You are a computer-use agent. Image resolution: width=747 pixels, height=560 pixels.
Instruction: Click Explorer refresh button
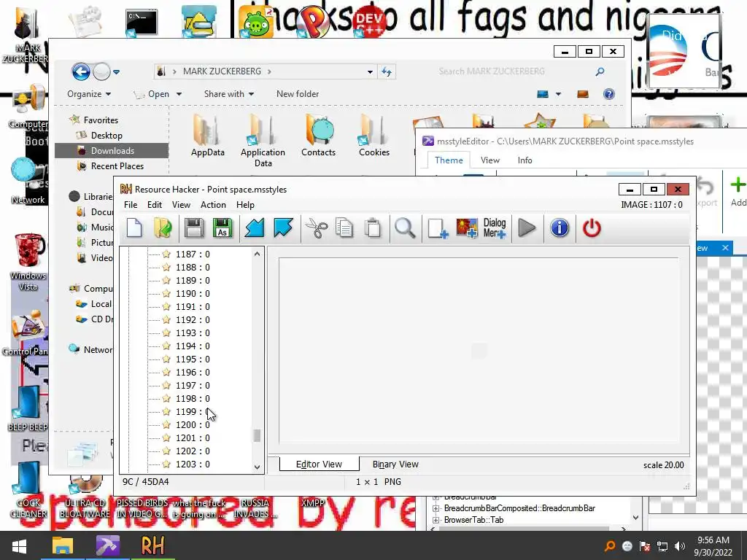pyautogui.click(x=387, y=72)
